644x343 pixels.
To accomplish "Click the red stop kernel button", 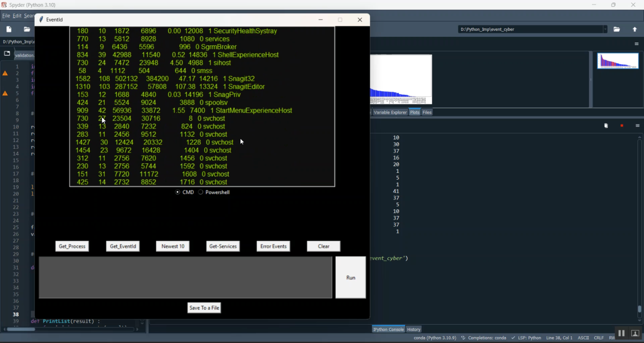I will pyautogui.click(x=622, y=126).
